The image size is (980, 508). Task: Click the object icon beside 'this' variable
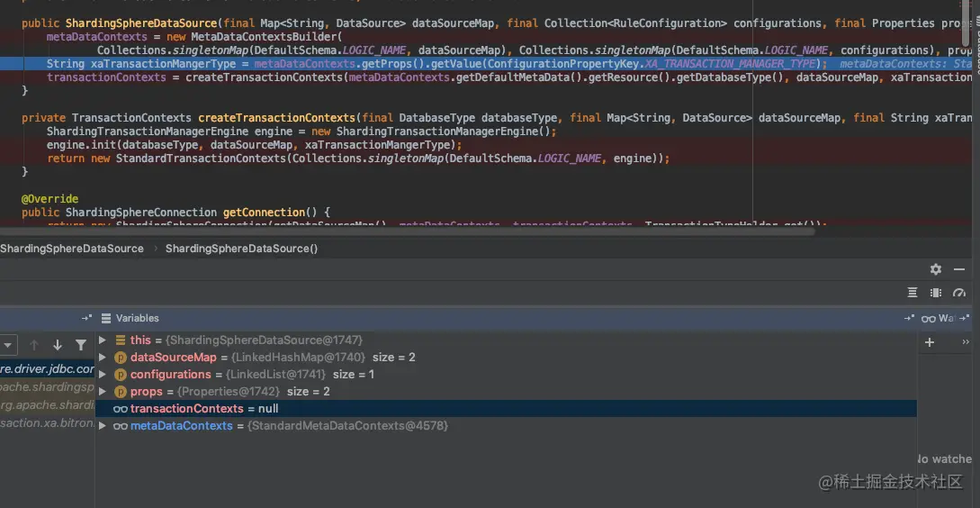(121, 340)
